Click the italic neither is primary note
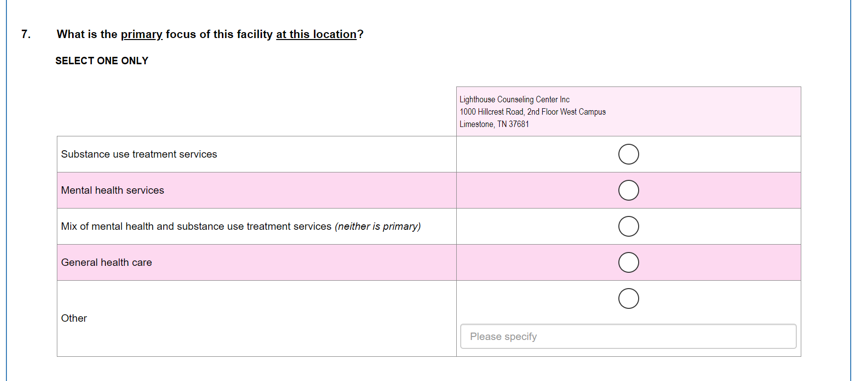Screen dimensions: 868x381 pos(378,226)
